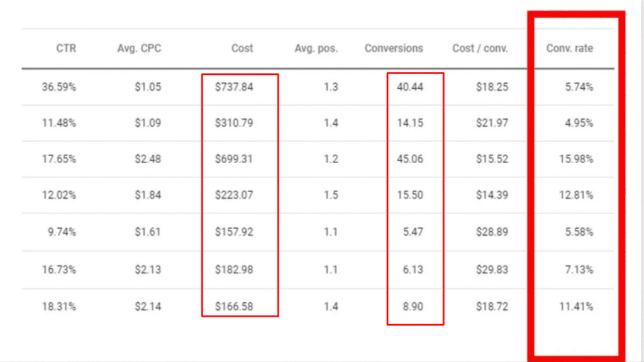
Task: Select the $29.83 cost per conversion cell
Action: point(492,269)
